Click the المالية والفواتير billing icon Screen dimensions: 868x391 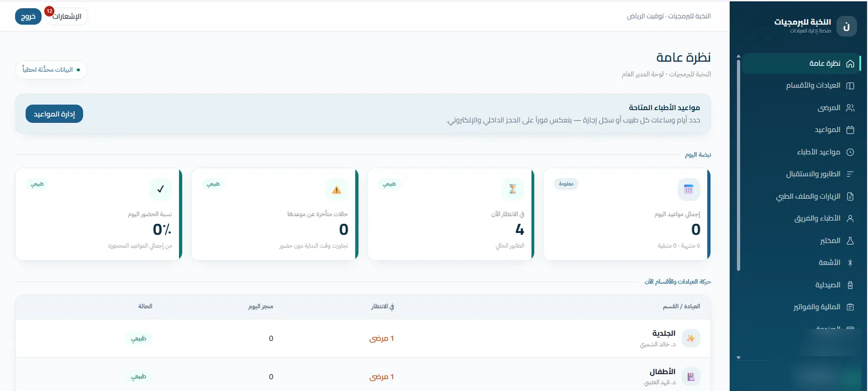850,307
